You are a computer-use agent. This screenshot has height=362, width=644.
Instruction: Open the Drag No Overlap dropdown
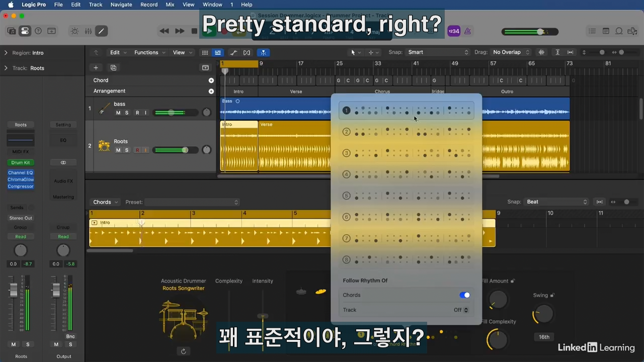[511, 52]
